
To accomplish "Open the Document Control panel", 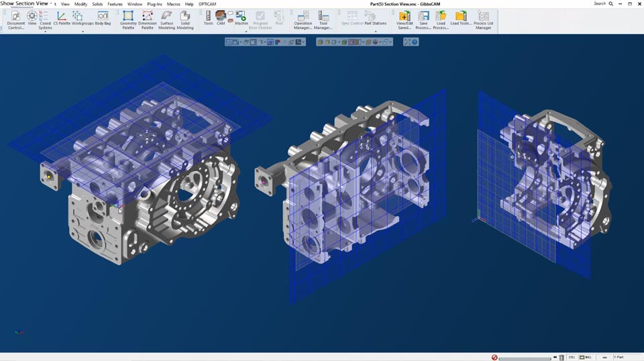I will click(15, 19).
